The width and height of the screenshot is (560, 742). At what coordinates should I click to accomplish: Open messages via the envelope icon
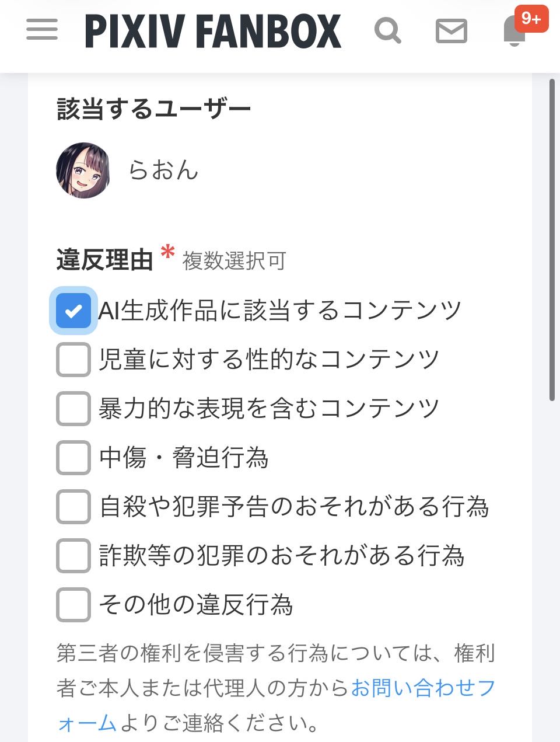(452, 31)
